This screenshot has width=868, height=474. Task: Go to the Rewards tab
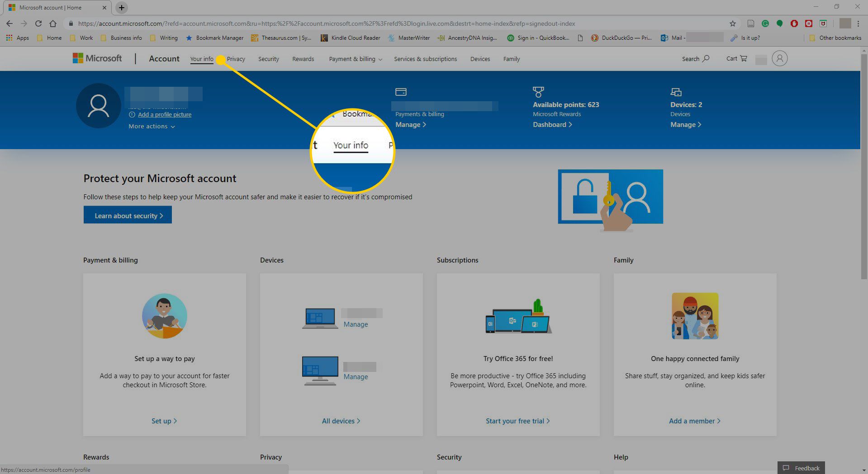tap(303, 59)
